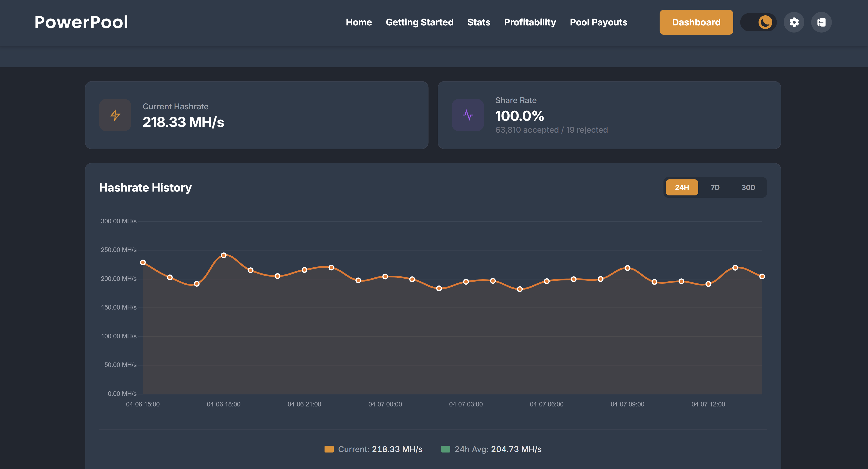Click the logout icon in header
868x469 pixels.
pyautogui.click(x=821, y=22)
